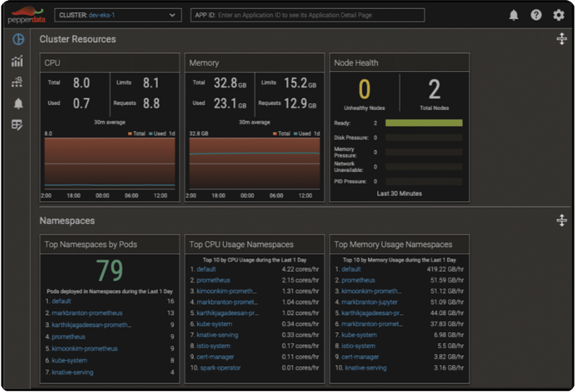Open the charts icon in the sidebar
The image size is (575, 392).
point(18,61)
